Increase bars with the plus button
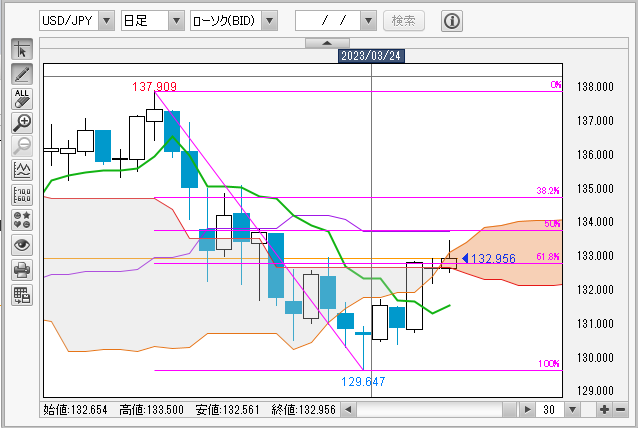This screenshot has width=638, height=428. click(604, 409)
